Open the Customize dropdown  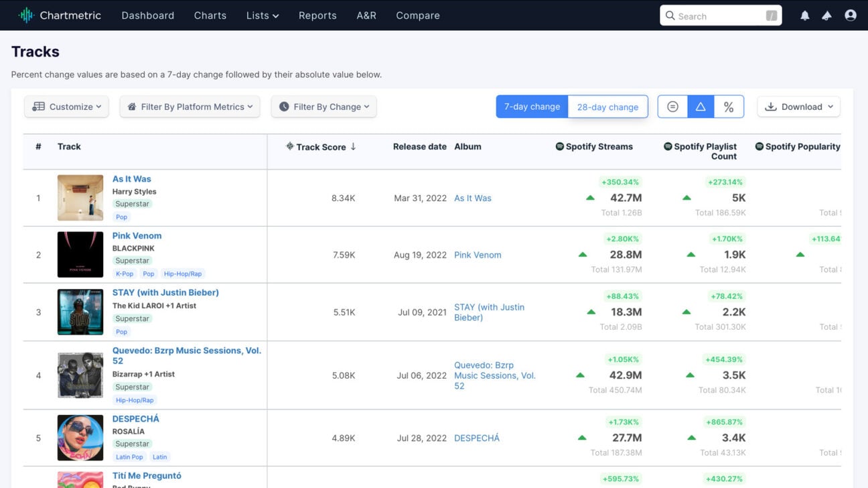[66, 106]
